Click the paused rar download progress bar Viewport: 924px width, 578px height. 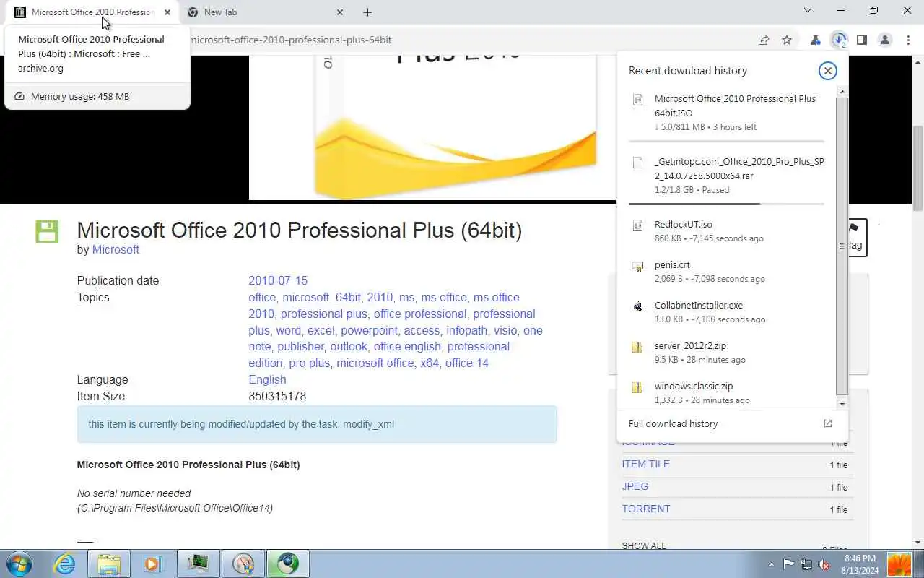[726, 204]
